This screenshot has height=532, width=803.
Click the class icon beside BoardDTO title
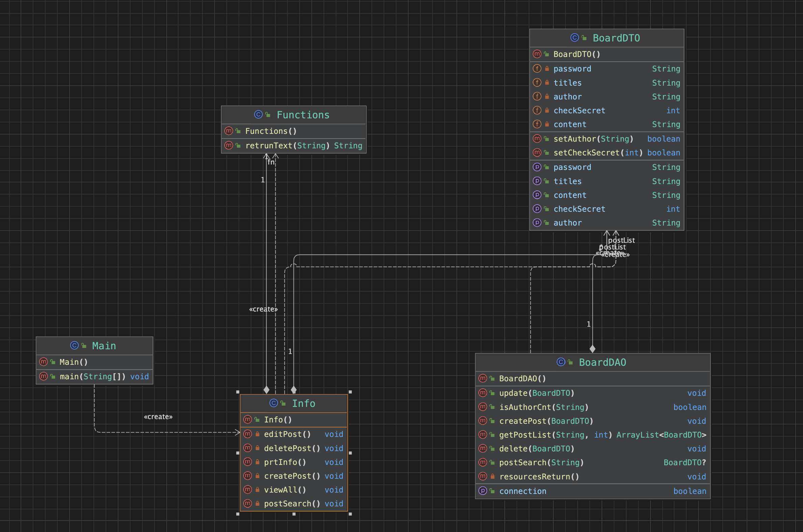coord(574,38)
